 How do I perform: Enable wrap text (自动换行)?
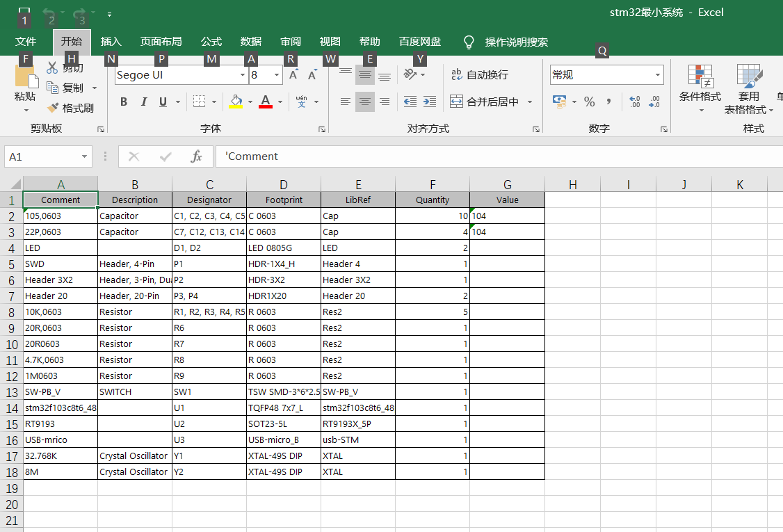click(x=480, y=75)
